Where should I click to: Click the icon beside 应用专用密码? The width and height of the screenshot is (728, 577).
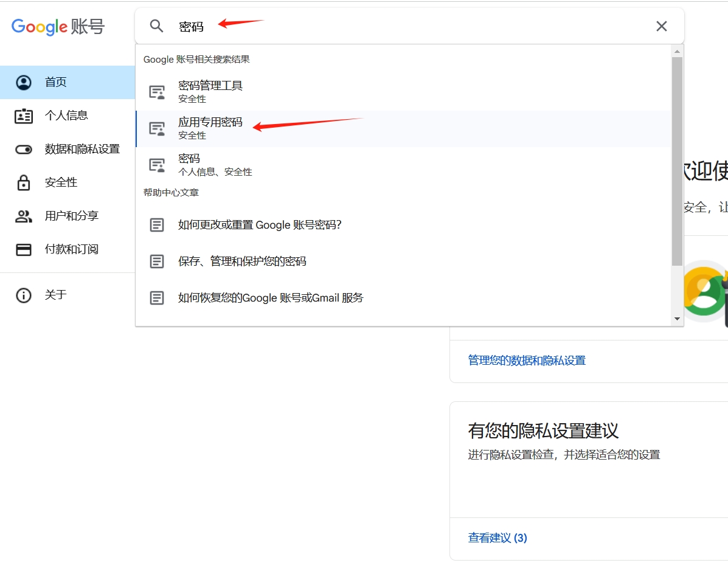[x=157, y=128]
